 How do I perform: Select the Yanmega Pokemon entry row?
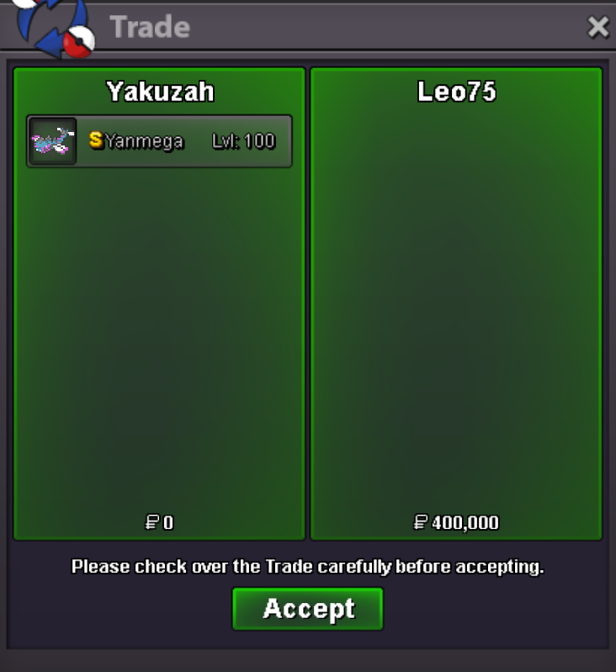pyautogui.click(x=159, y=141)
